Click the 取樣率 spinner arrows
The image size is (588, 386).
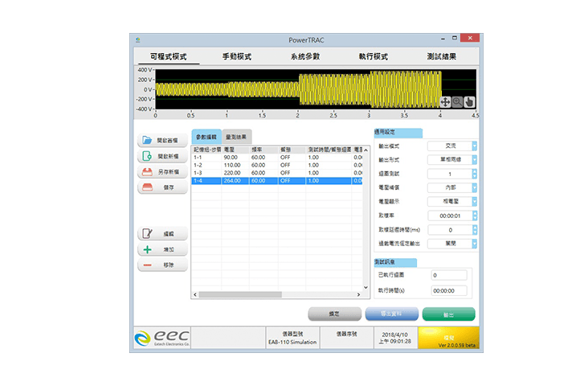click(475, 216)
